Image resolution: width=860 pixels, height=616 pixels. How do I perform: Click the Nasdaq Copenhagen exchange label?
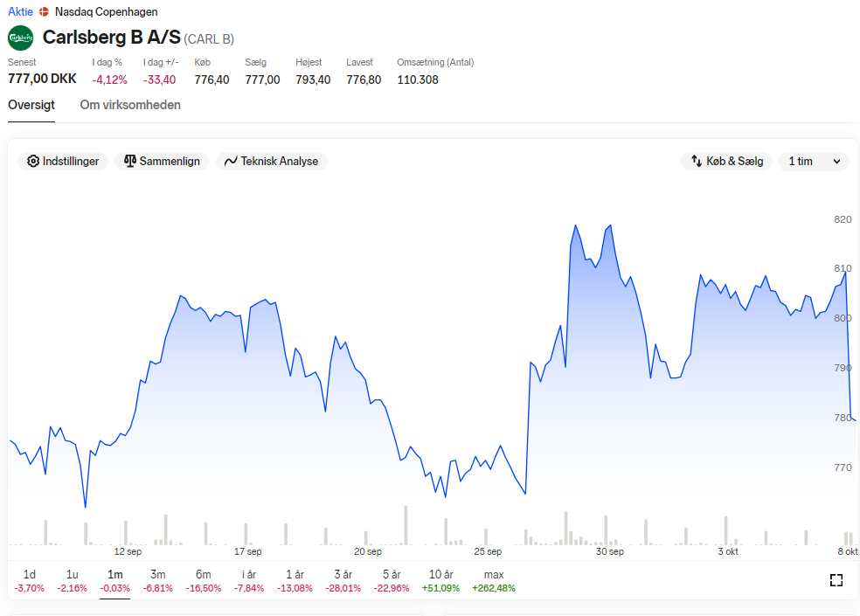pyautogui.click(x=106, y=11)
